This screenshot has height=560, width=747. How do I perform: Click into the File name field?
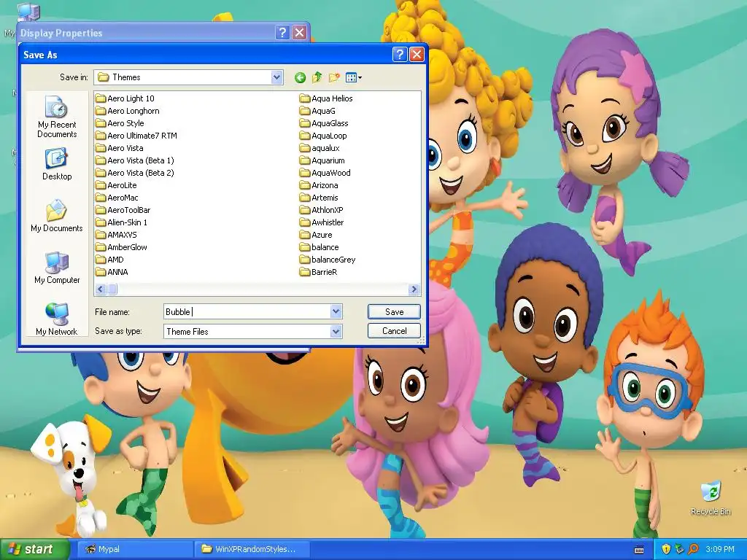tap(247, 311)
